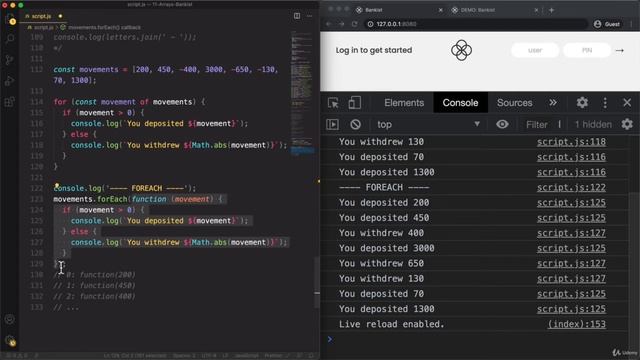This screenshot has height=360, width=640.
Task: Open editor More Actions menu
Action: (309, 16)
